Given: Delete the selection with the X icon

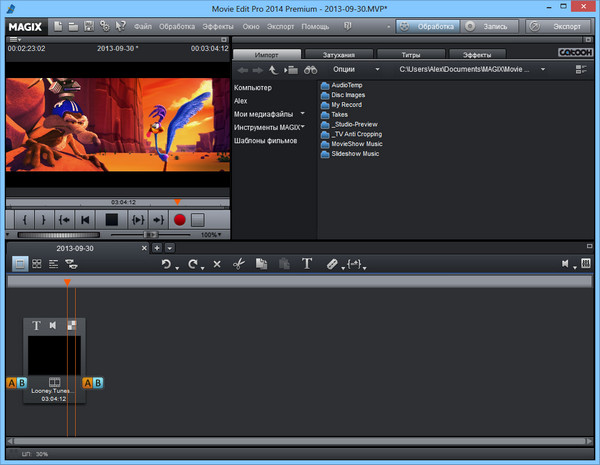Looking at the screenshot, I should 217,264.
